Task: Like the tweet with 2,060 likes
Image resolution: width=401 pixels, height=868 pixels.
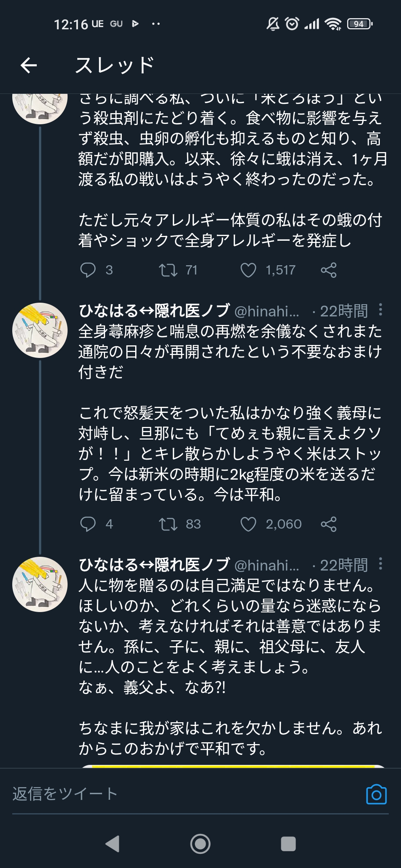Action: coord(248,524)
